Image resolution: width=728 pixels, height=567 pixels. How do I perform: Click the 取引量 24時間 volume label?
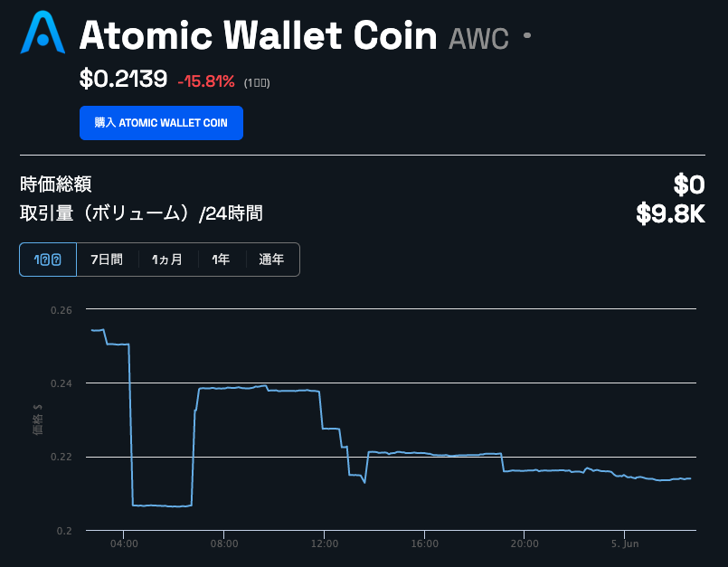coord(142,214)
